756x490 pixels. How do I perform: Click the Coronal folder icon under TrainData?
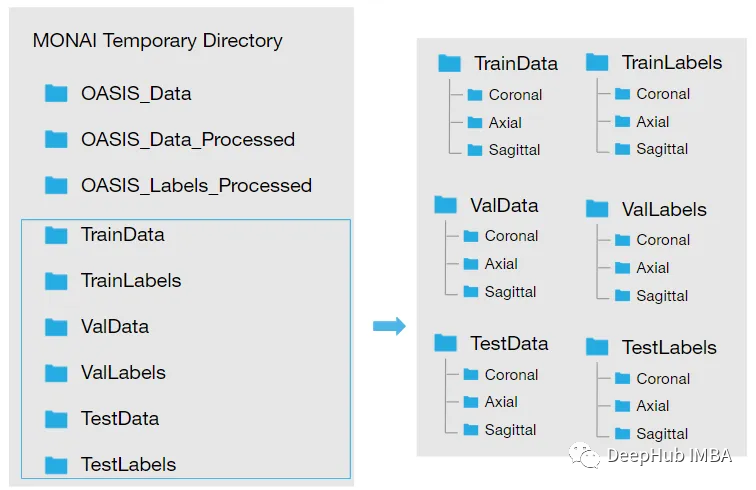[475, 95]
